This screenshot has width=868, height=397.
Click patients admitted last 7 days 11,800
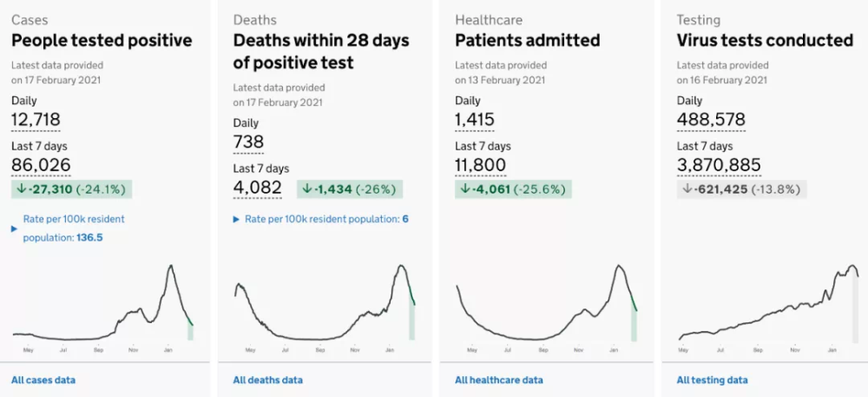click(x=480, y=165)
